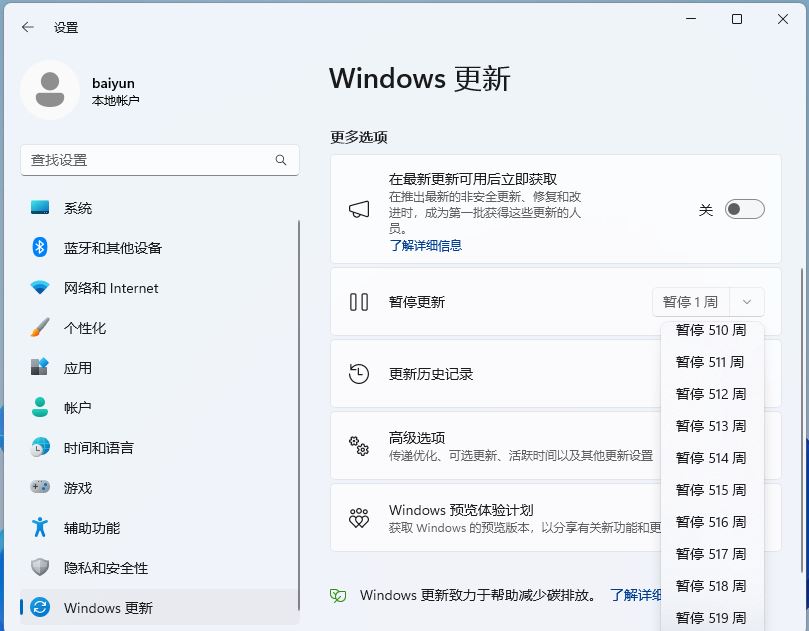The height and width of the screenshot is (631, 809).
Task: Navigate to 应用 settings
Action: click(159, 367)
